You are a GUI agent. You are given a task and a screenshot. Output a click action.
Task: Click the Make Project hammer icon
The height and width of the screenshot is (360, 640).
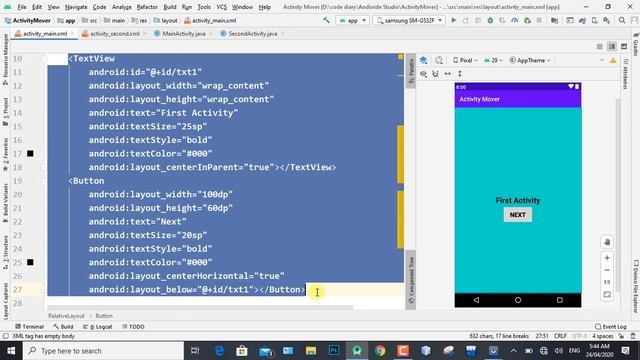tap(326, 20)
